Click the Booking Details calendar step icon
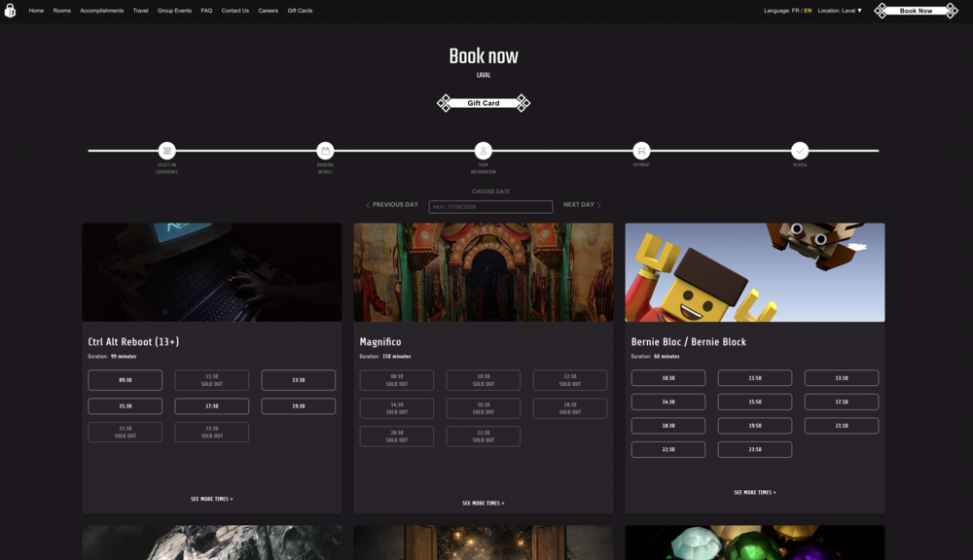973x560 pixels. click(325, 151)
